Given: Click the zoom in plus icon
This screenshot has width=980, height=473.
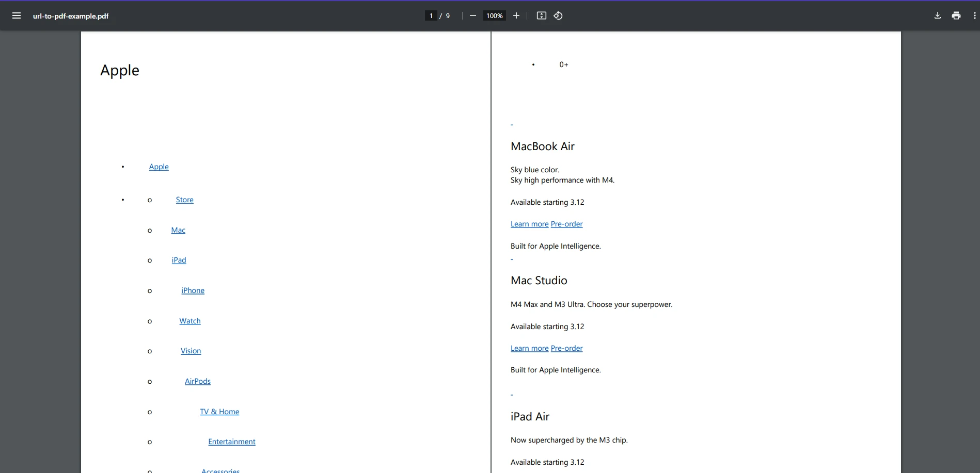Looking at the screenshot, I should coord(516,15).
